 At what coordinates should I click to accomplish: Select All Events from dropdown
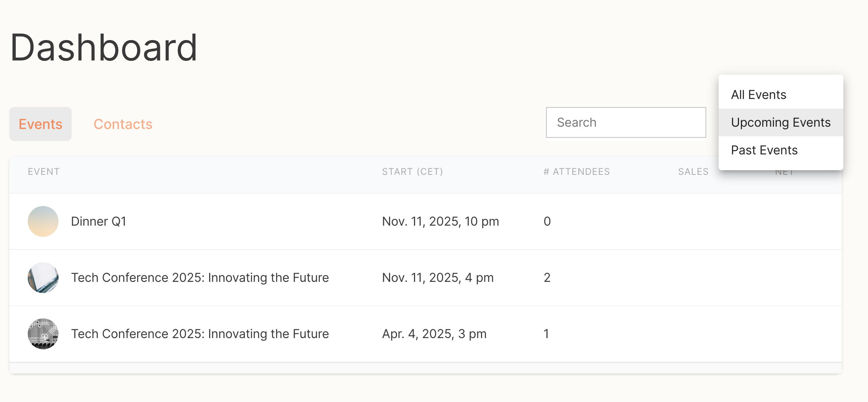pyautogui.click(x=758, y=95)
